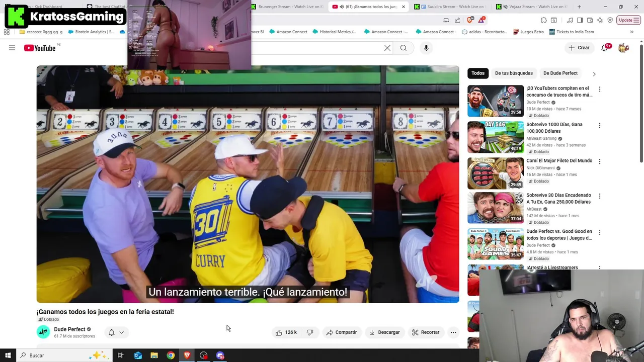This screenshot has height=362, width=644.
Task: Start voice search with the microphone
Action: point(426,48)
